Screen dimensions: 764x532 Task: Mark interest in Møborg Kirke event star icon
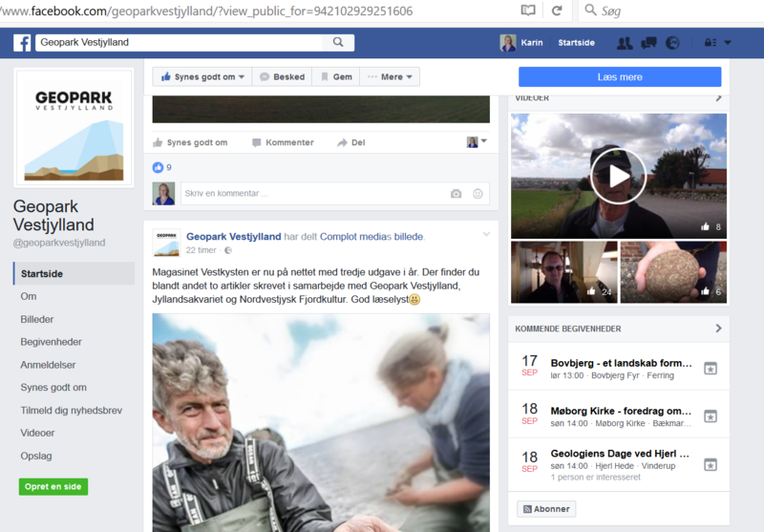click(711, 416)
